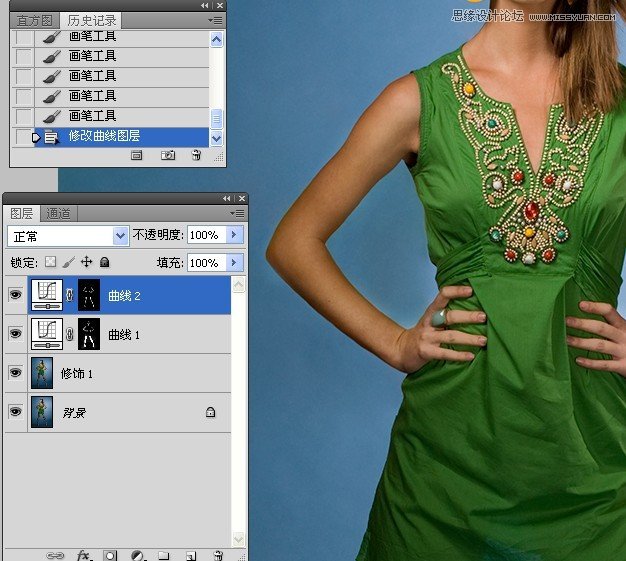Add a layer mask
Screen dimensions: 626x561
coord(111,554)
